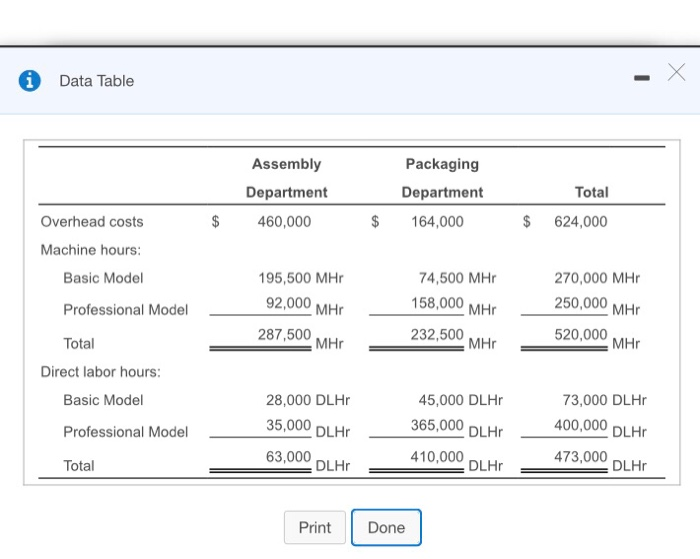This screenshot has width=700, height=559.
Task: Click 45,000 DLHr Basic Model value
Action: [x=461, y=400]
